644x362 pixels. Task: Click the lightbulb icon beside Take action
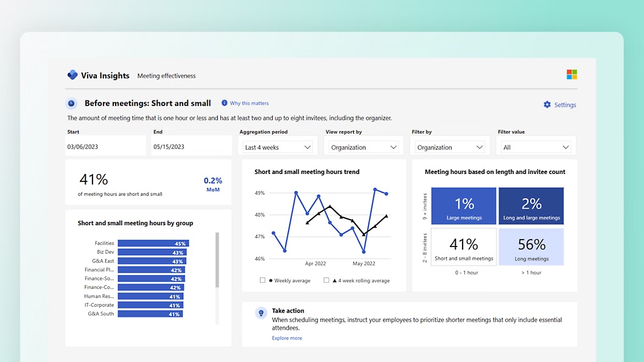[261, 313]
